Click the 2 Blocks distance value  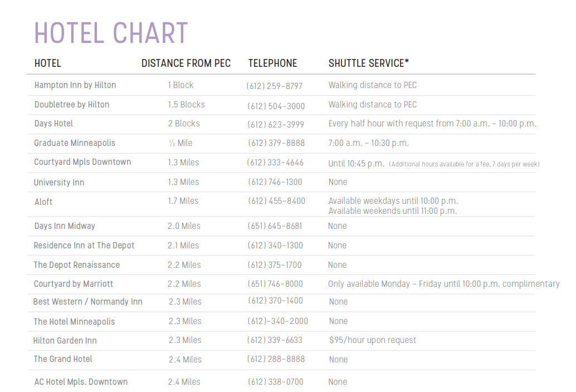click(184, 124)
